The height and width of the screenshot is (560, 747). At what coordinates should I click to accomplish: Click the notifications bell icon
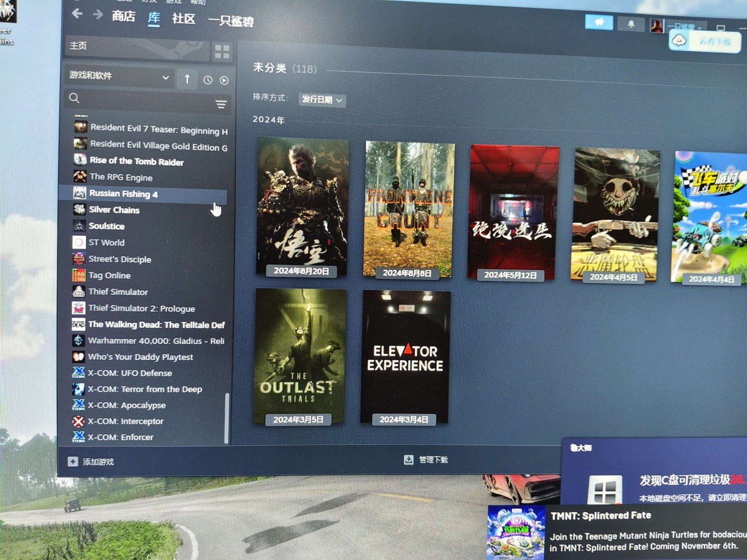coord(631,24)
